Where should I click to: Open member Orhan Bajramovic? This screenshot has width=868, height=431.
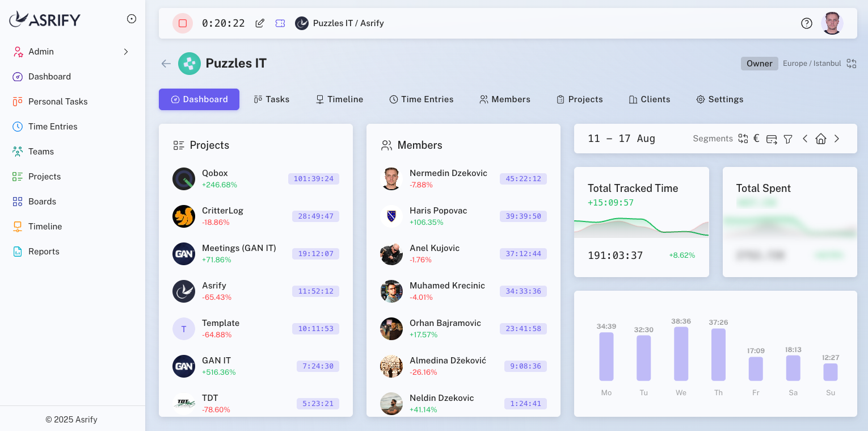[x=464, y=329]
